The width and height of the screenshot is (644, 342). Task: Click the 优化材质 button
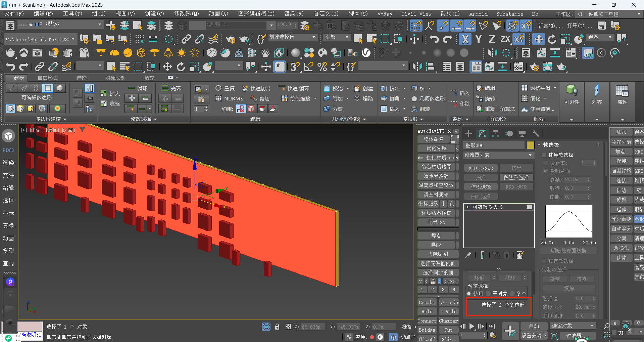436,148
